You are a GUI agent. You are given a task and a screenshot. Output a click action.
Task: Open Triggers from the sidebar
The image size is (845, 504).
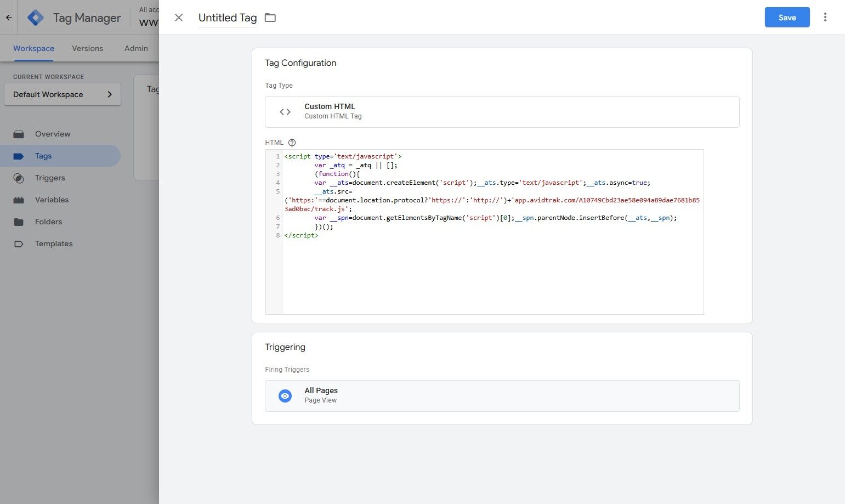point(50,178)
